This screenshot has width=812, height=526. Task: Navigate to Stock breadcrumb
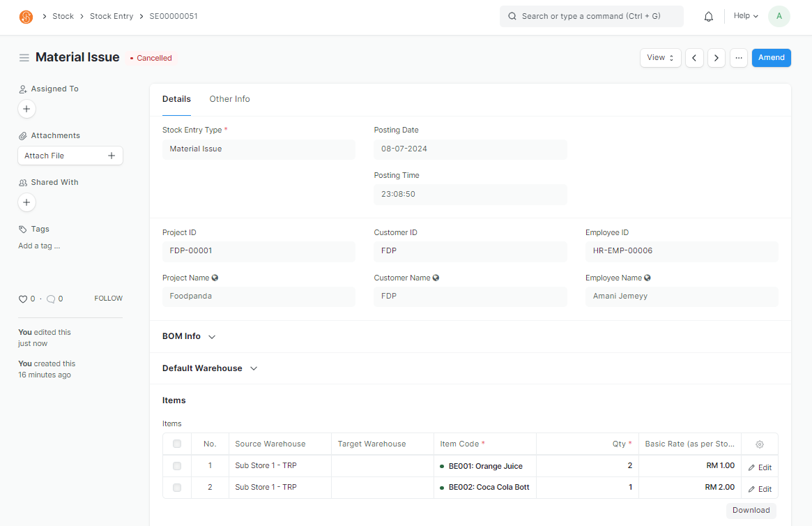tap(63, 16)
